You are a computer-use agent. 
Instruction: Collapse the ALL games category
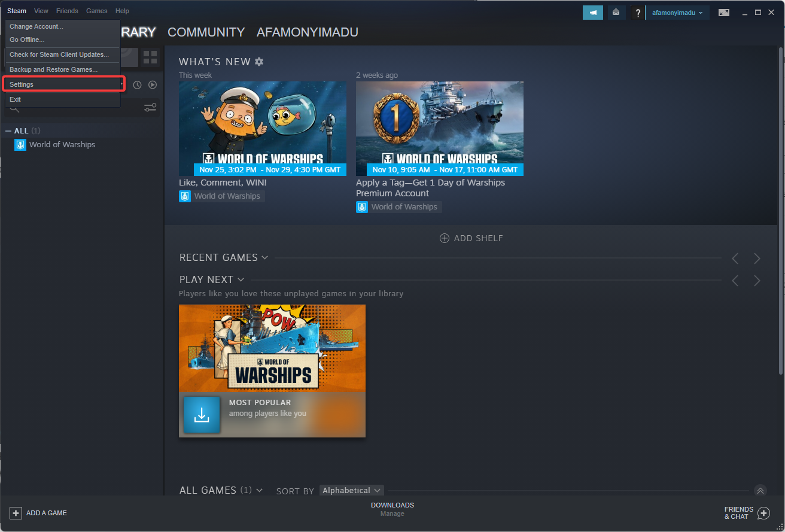8,131
